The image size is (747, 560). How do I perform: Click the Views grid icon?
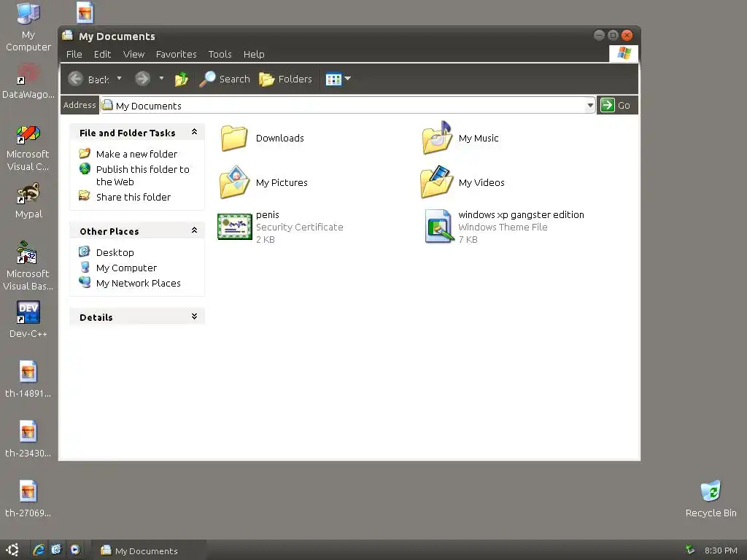(333, 79)
